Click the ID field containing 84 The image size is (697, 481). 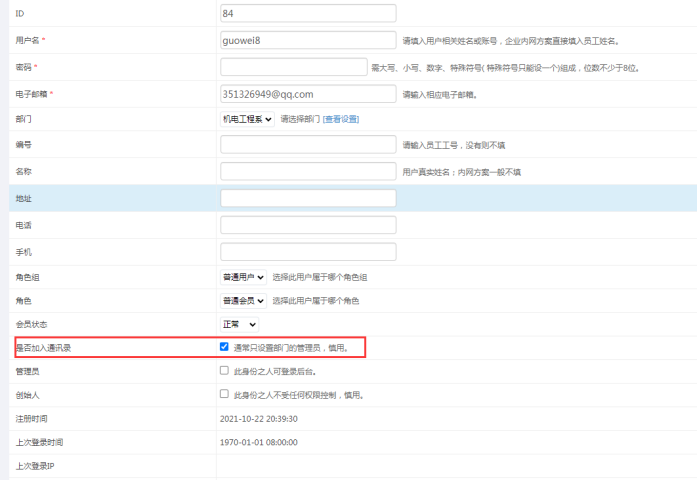pyautogui.click(x=307, y=14)
